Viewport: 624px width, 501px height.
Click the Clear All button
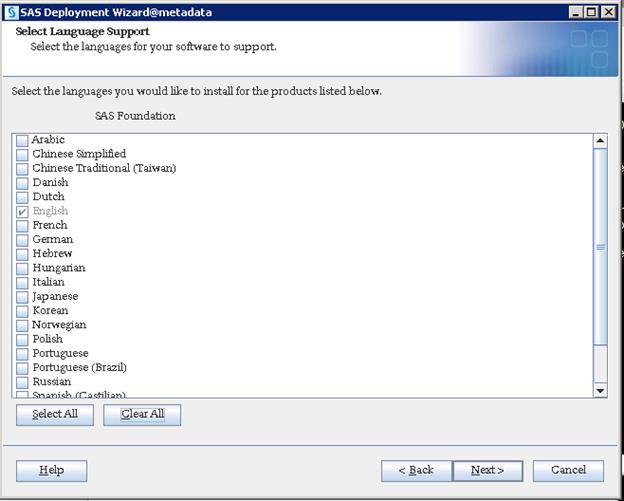[142, 415]
